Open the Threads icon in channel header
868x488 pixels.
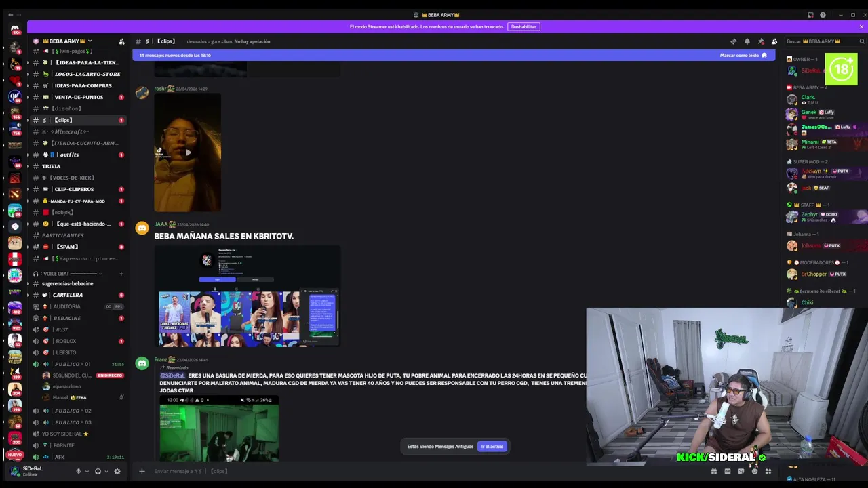[x=733, y=41]
